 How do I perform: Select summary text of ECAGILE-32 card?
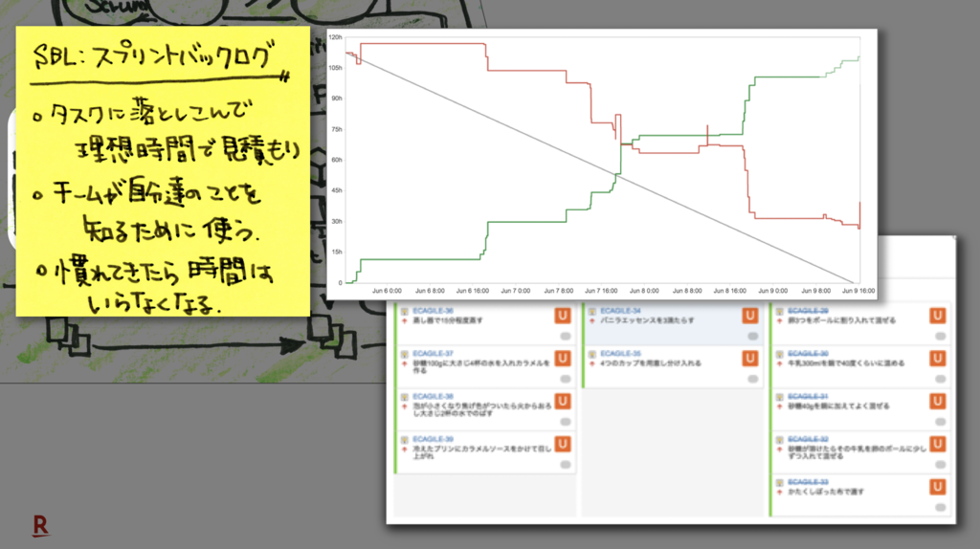857,452
